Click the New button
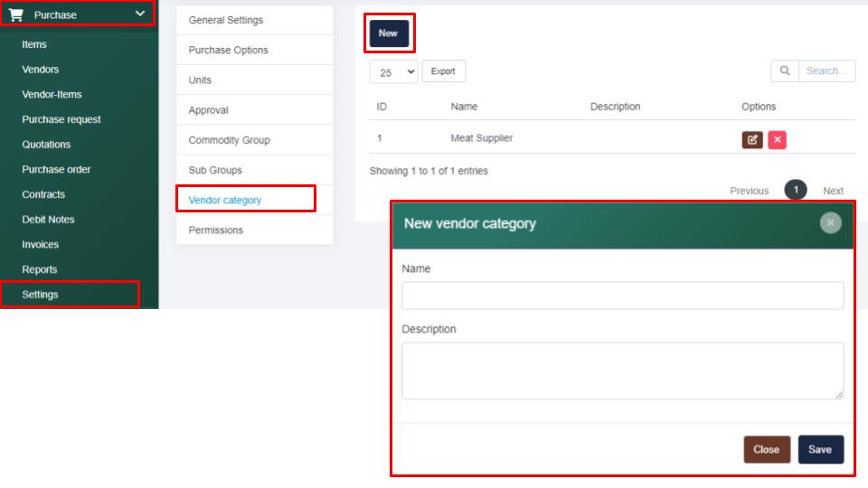Viewport: 868px width, 488px height. [388, 33]
